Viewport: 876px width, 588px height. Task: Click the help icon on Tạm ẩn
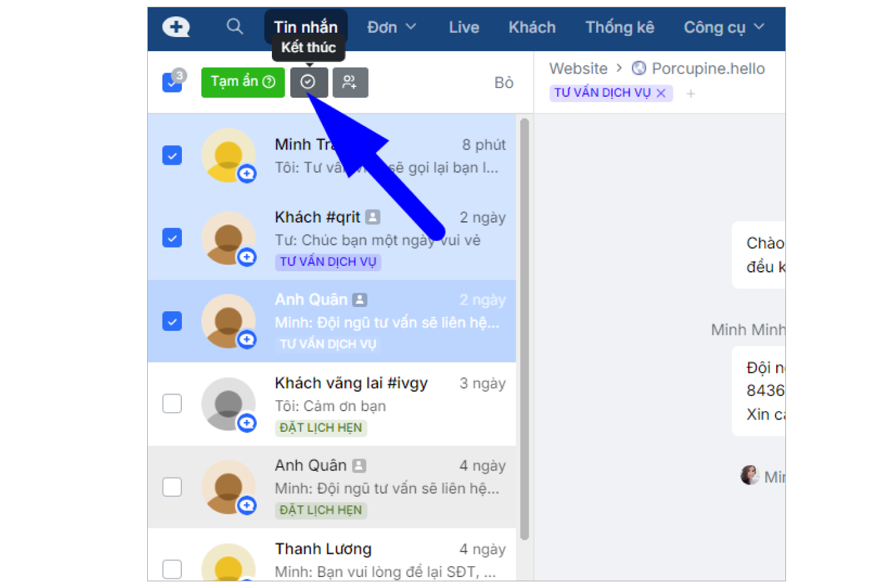point(269,81)
